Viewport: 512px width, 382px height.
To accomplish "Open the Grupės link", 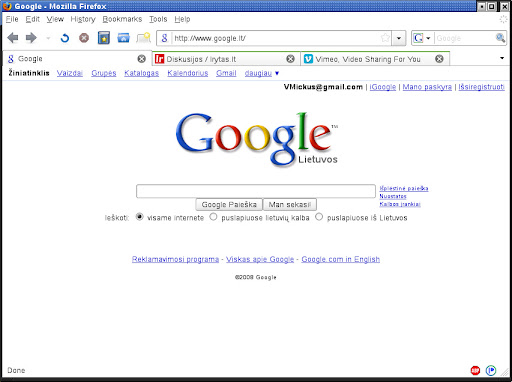I will 104,73.
